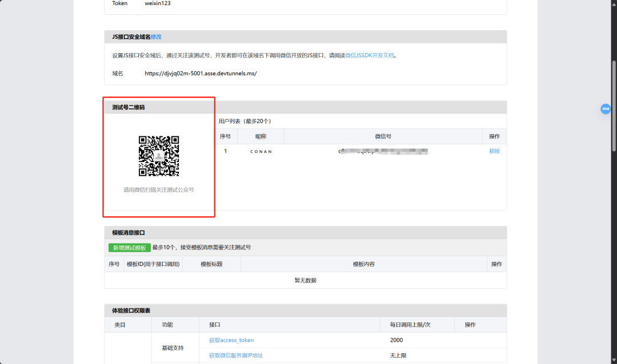617x364 pixels.
Task: Click the 新增测试模板 green button
Action: tap(130, 248)
